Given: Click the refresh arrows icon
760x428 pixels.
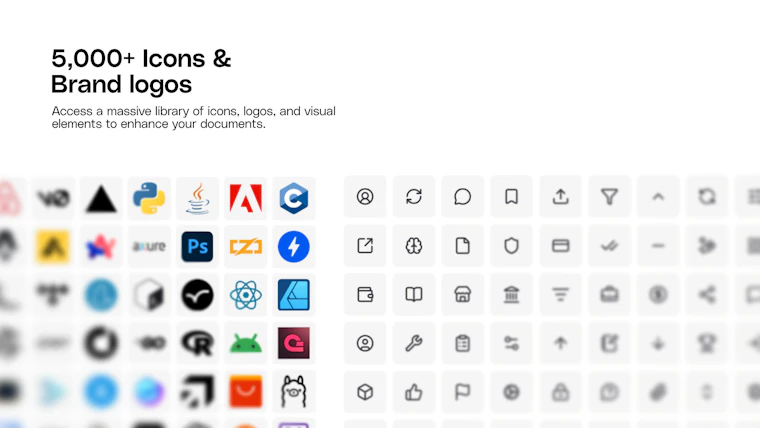Looking at the screenshot, I should coord(414,197).
